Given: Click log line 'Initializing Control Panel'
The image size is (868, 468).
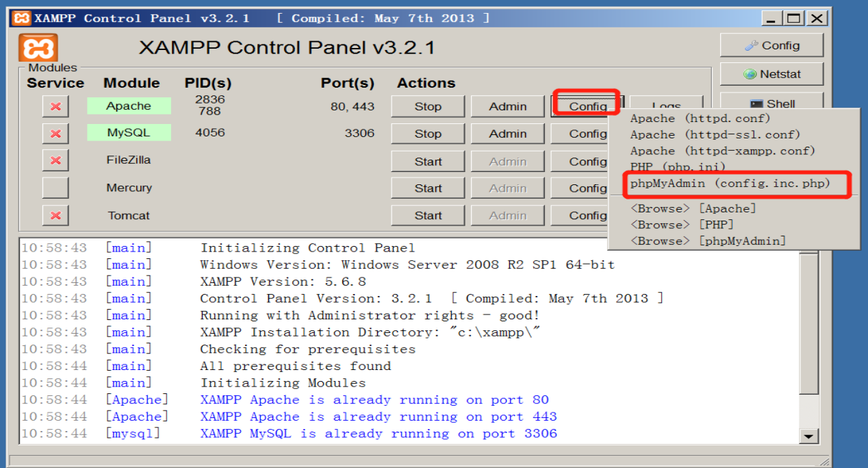Looking at the screenshot, I should 307,248.
